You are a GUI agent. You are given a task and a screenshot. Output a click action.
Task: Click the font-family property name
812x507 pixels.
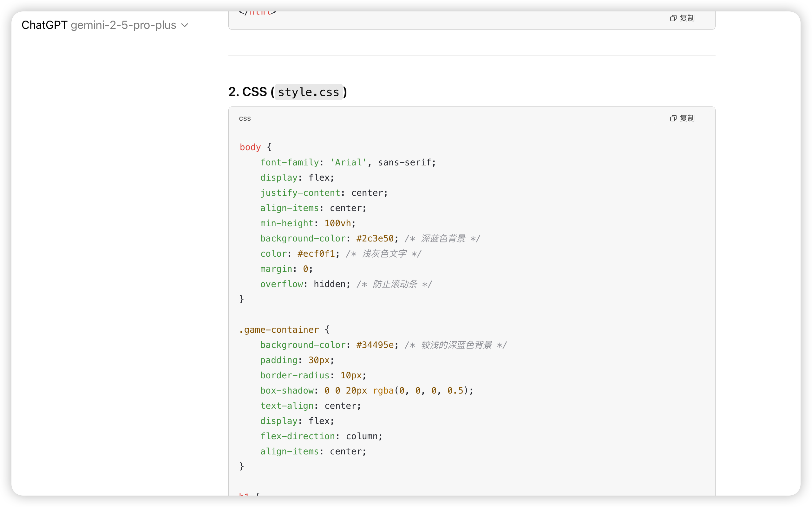(289, 162)
